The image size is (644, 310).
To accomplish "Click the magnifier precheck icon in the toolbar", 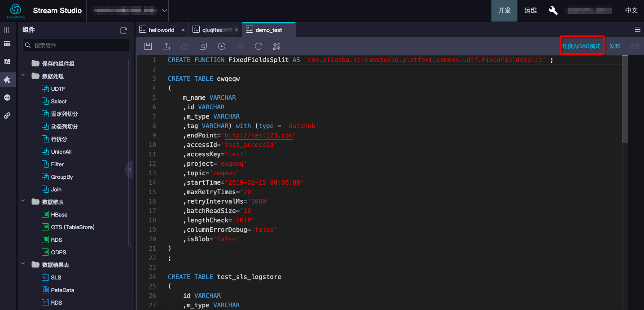I will click(203, 46).
